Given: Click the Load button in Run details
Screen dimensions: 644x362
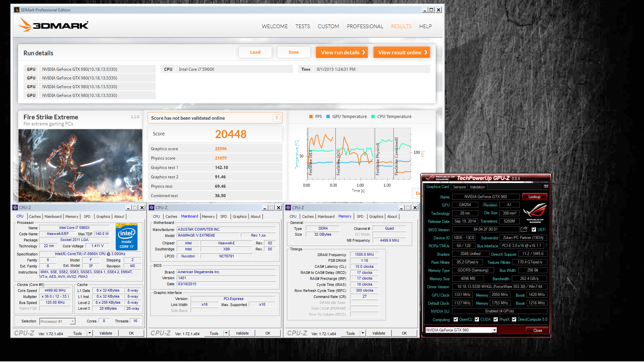Looking at the screenshot, I should 255,52.
